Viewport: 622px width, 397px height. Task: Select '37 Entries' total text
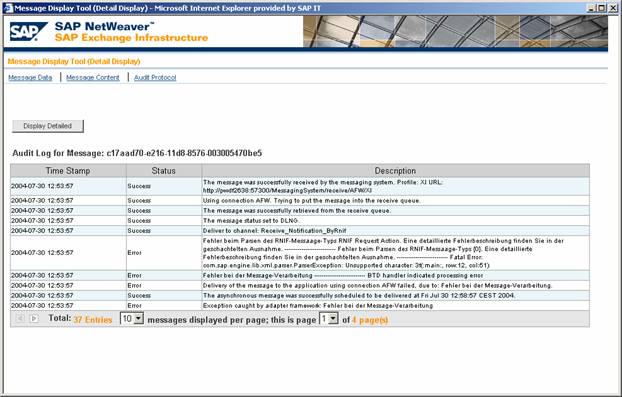(93, 320)
